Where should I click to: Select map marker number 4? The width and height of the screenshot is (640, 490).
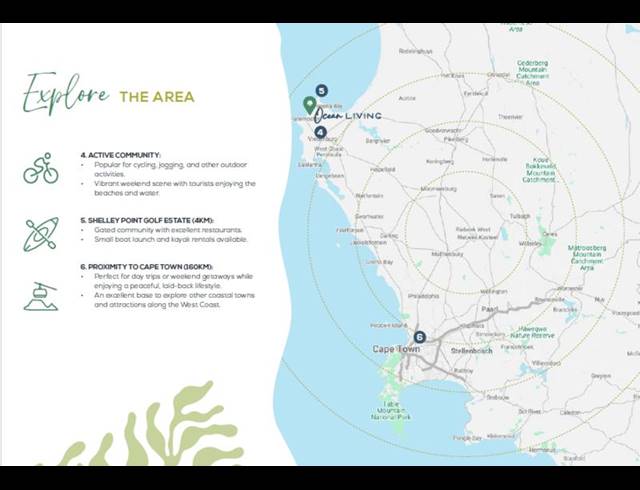pos(320,132)
